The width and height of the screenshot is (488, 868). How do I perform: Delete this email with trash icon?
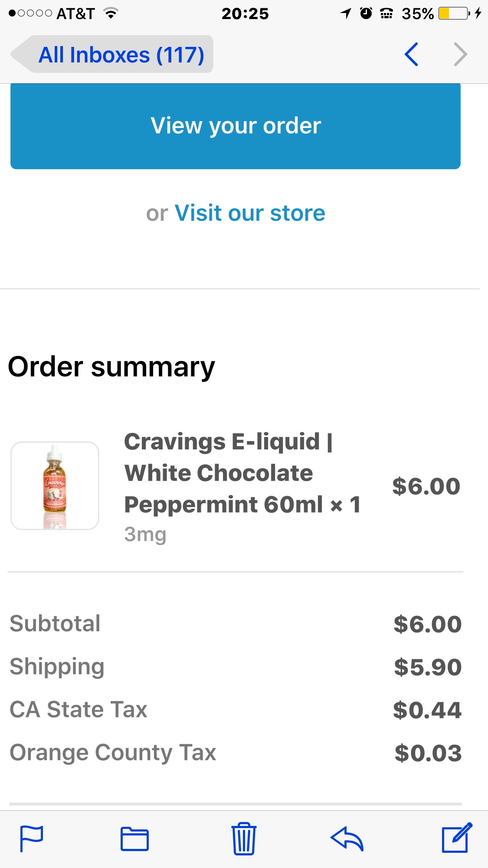pos(244,839)
